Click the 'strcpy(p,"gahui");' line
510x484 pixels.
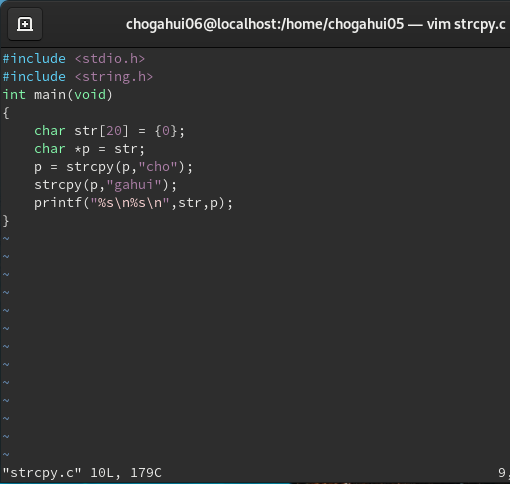105,185
